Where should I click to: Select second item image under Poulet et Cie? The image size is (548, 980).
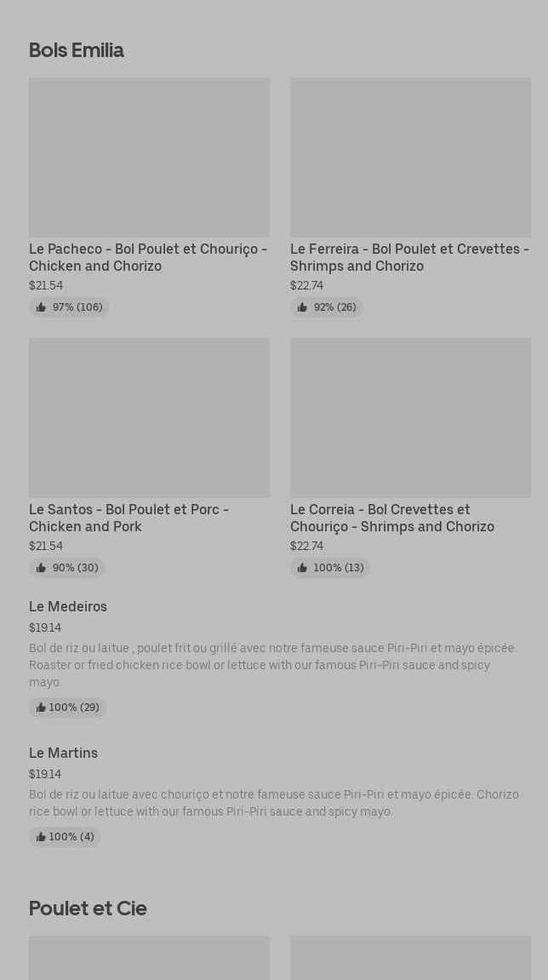pos(410,958)
